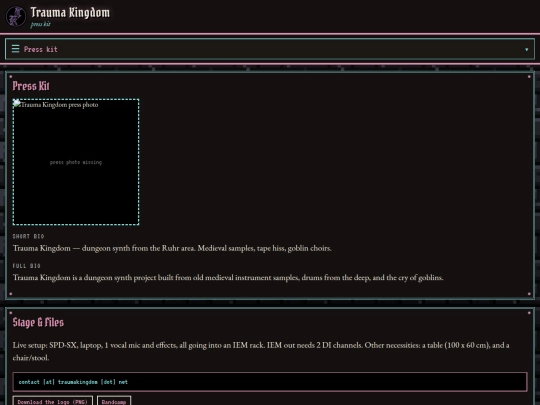Click the full bio sentence about goblins
This screenshot has width=540, height=405.
tap(228, 278)
